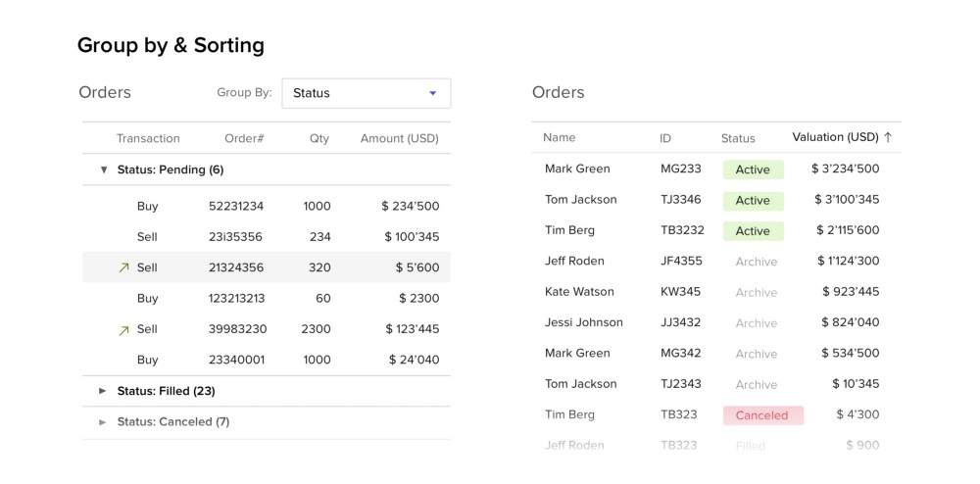Click the Qty column header
Viewport: 980px width, 484px height.
[319, 138]
